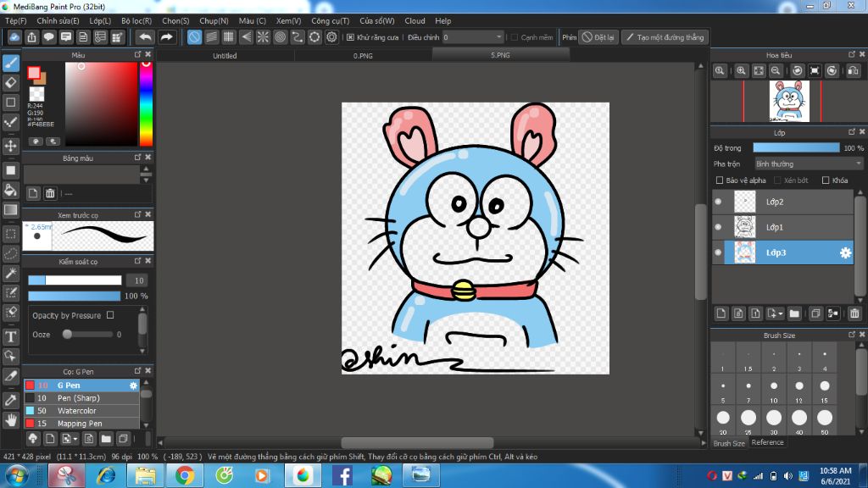Duplicate the current layer
Viewport: 868px width, 488px height.
815,313
